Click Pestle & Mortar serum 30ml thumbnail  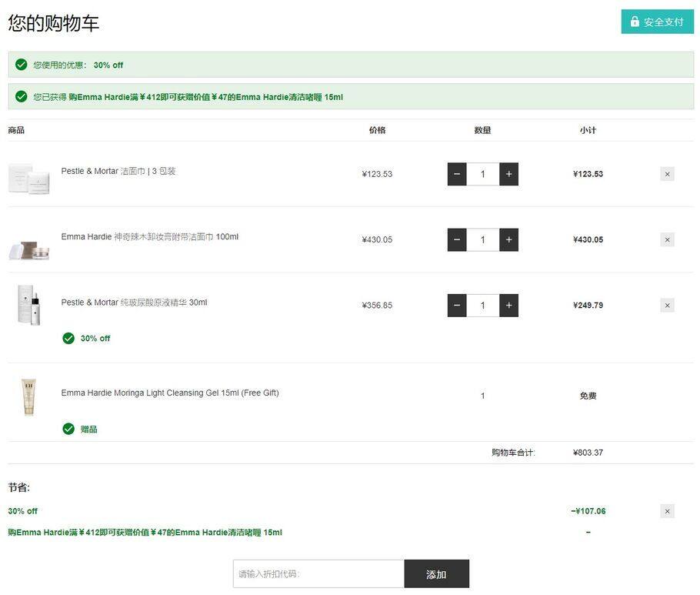coord(29,305)
